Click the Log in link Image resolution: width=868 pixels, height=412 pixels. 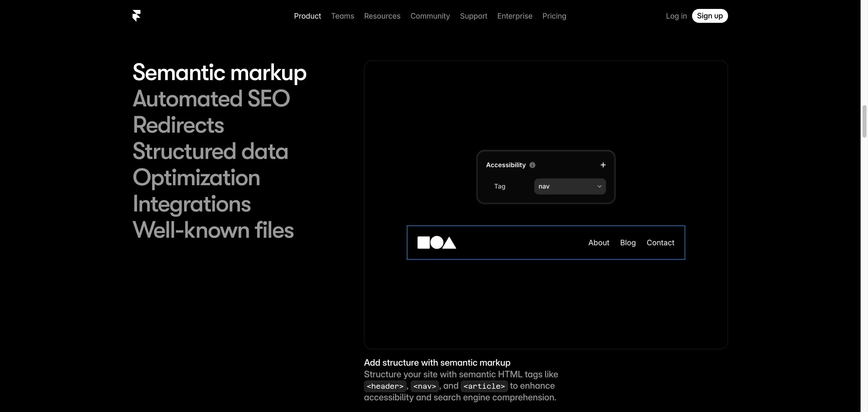pyautogui.click(x=676, y=16)
